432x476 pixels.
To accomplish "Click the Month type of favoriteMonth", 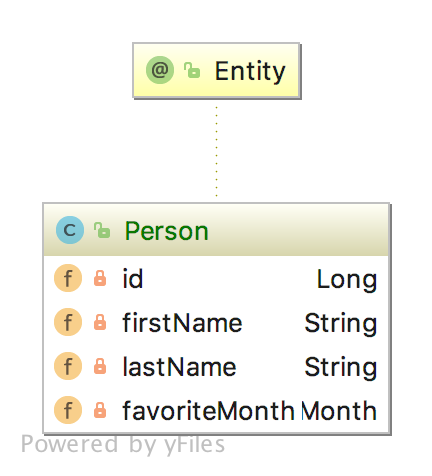I will click(x=339, y=411).
